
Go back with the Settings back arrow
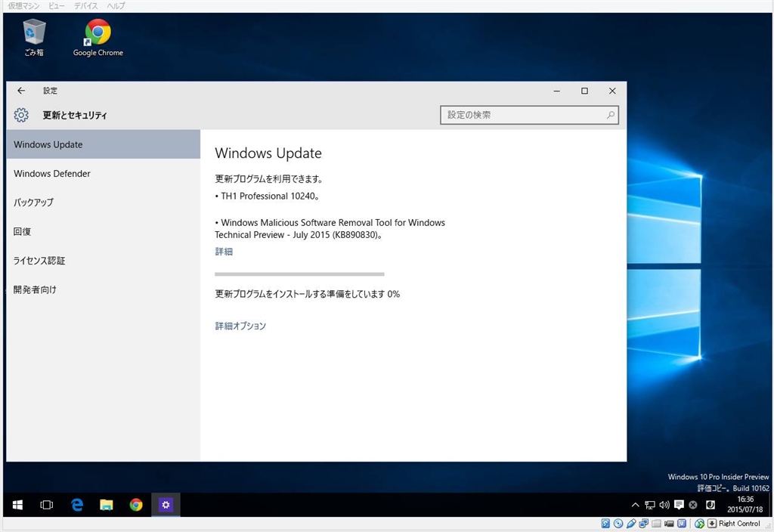click(20, 91)
